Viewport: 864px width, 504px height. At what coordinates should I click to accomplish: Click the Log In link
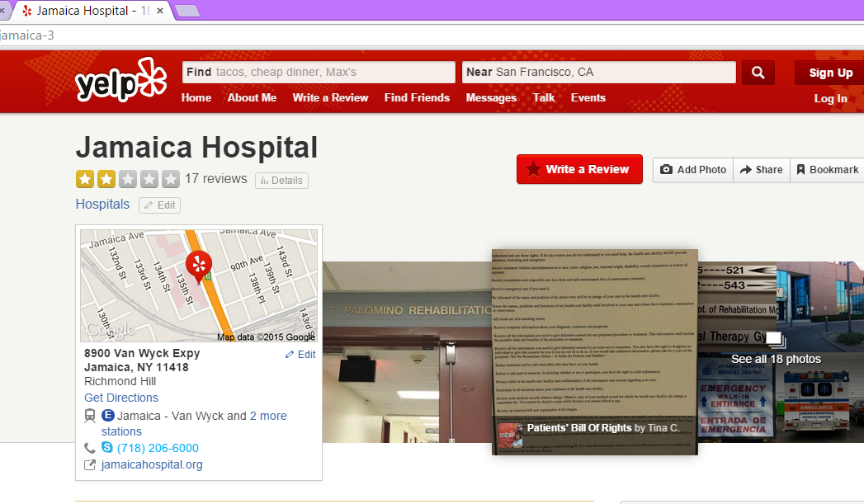[830, 99]
